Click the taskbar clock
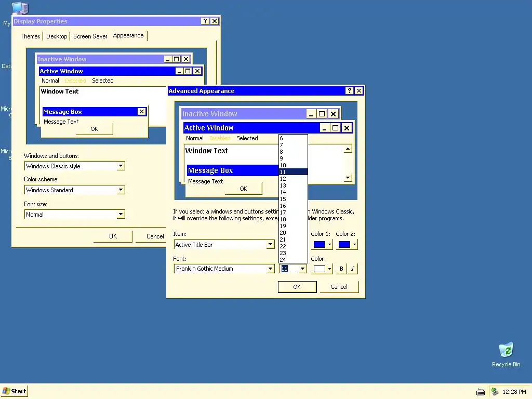 coord(514,392)
